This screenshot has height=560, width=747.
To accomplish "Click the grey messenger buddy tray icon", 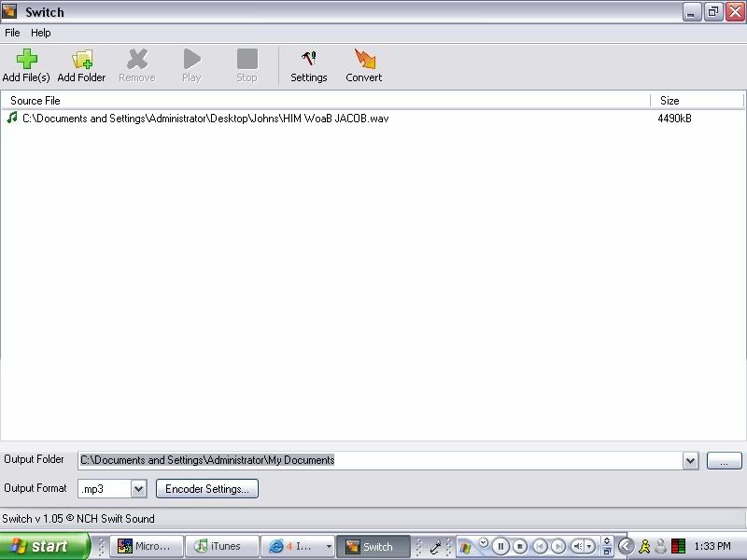I will [661, 546].
